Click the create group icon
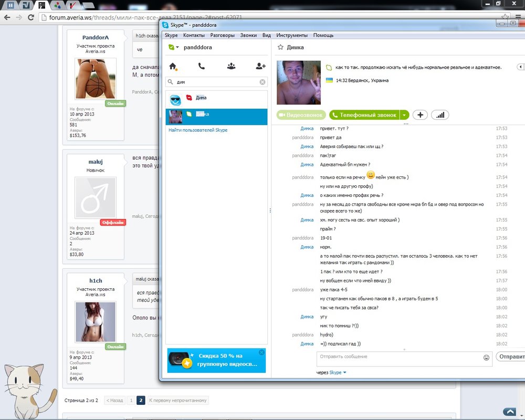 231,66
